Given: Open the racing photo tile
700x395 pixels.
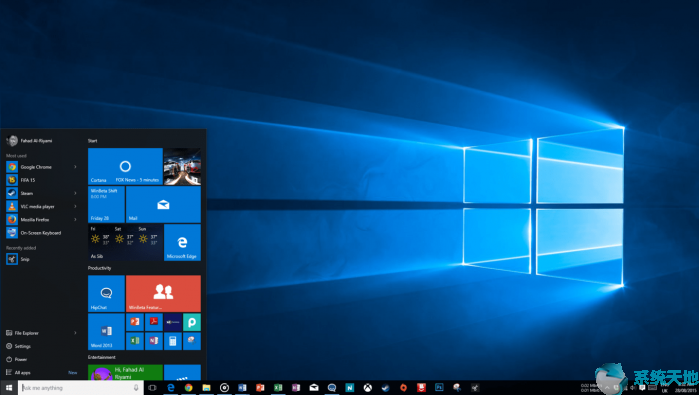Looking at the screenshot, I should tap(182, 166).
